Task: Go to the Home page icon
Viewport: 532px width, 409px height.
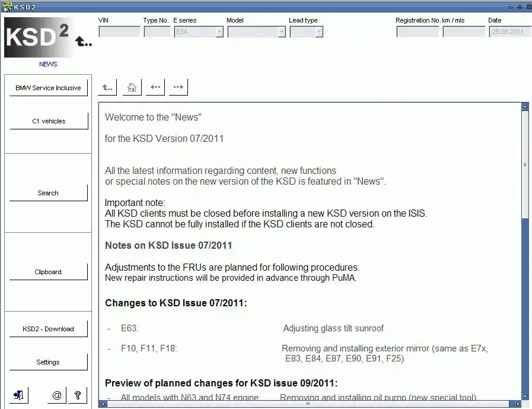Action: [132, 87]
